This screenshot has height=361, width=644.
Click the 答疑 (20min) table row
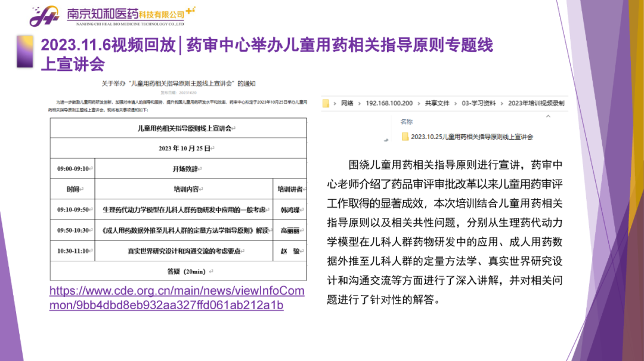(178, 271)
